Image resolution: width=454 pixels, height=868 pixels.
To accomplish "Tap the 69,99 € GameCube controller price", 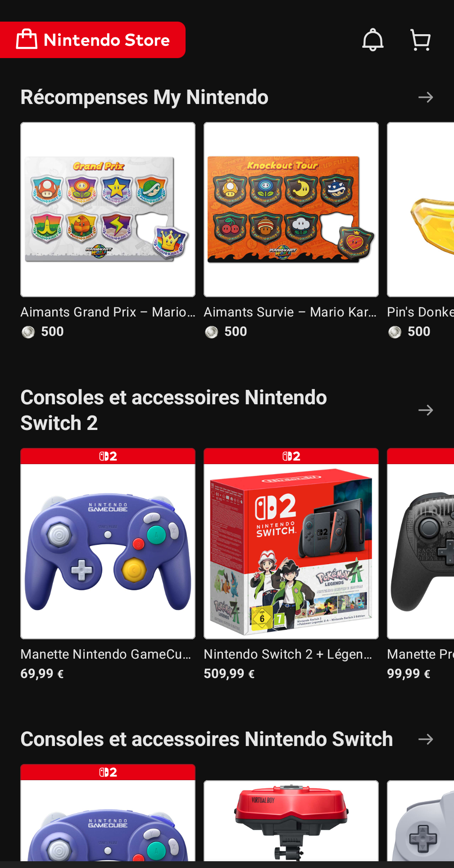I will click(x=42, y=674).
